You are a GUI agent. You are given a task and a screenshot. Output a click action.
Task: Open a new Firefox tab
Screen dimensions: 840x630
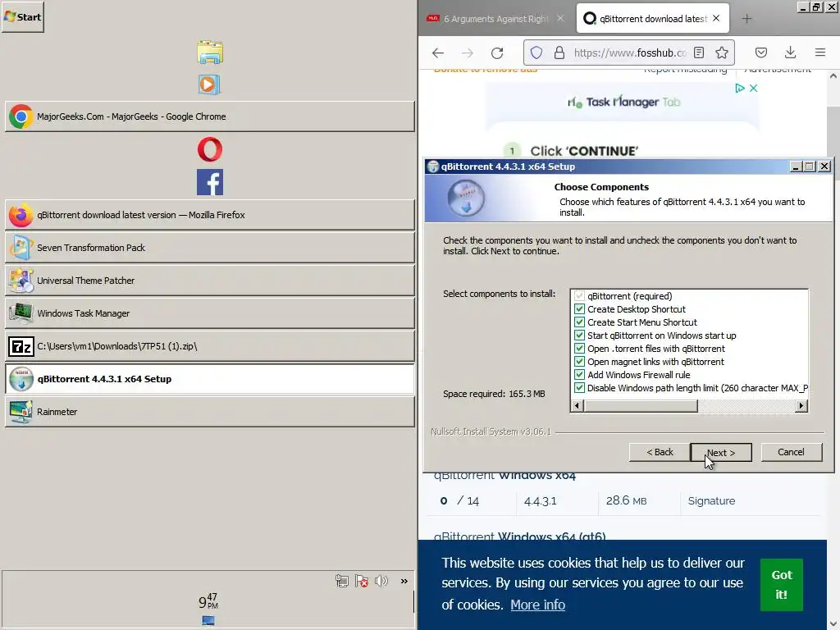point(746,19)
